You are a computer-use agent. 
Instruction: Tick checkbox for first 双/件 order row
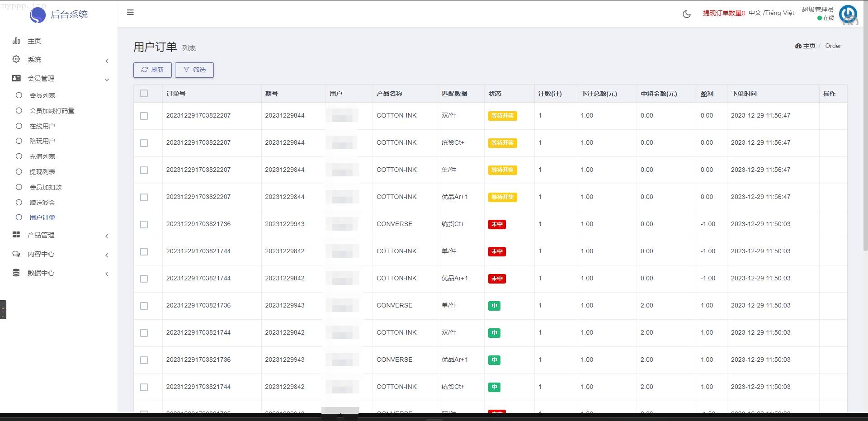pyautogui.click(x=144, y=116)
